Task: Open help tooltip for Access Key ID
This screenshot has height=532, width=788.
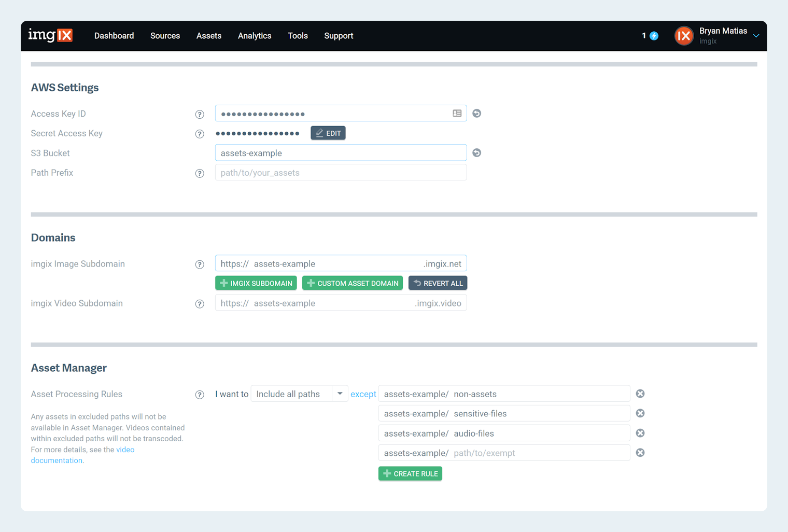Action: pos(200,114)
